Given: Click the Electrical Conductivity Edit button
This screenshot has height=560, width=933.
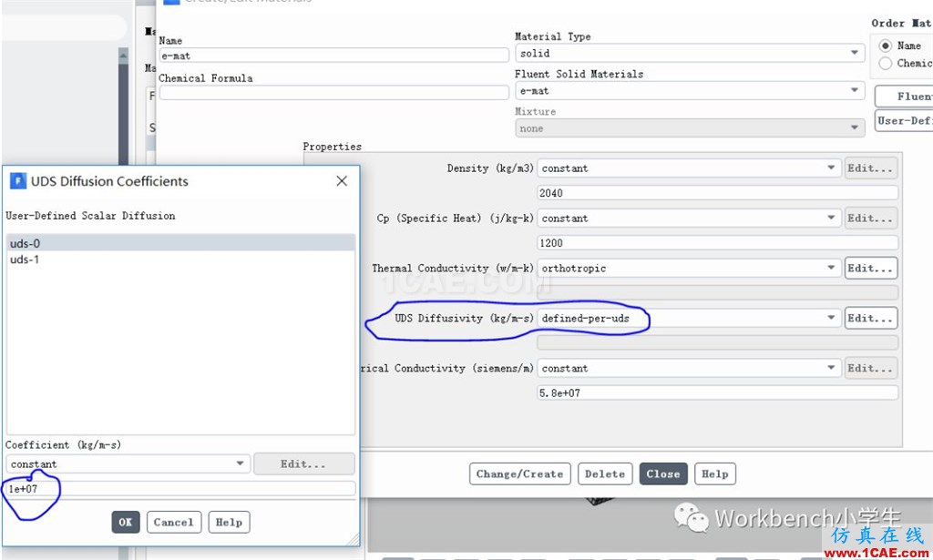Looking at the screenshot, I should point(871,368).
